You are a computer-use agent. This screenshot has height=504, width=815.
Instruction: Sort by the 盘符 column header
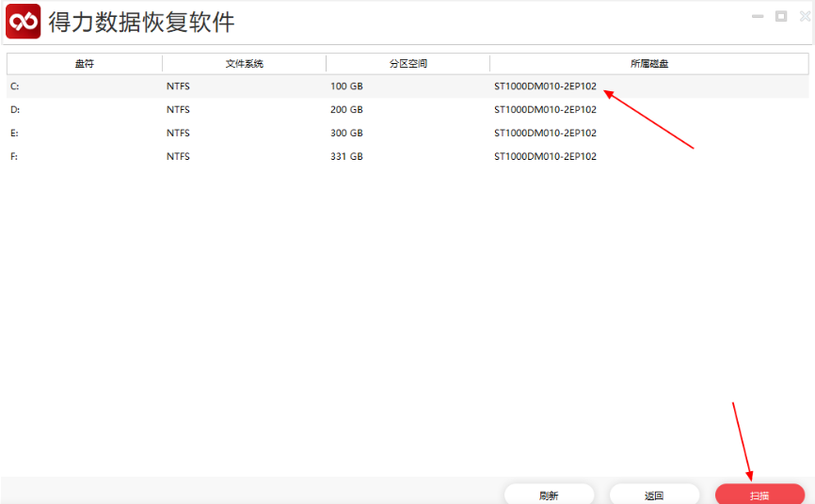pyautogui.click(x=85, y=64)
